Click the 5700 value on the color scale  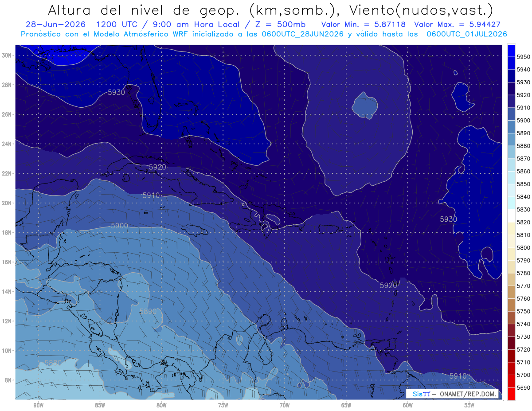[x=524, y=375]
